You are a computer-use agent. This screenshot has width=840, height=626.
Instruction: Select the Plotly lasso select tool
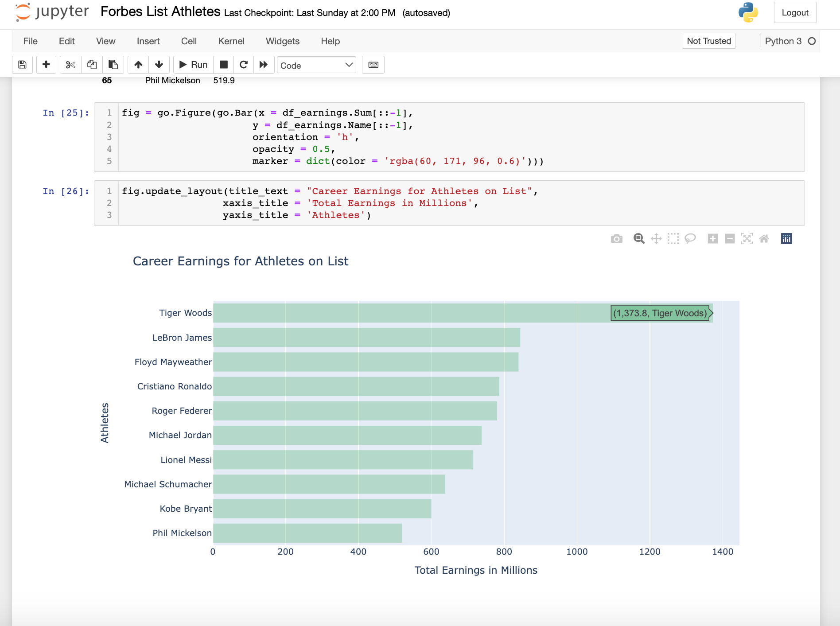coord(690,239)
